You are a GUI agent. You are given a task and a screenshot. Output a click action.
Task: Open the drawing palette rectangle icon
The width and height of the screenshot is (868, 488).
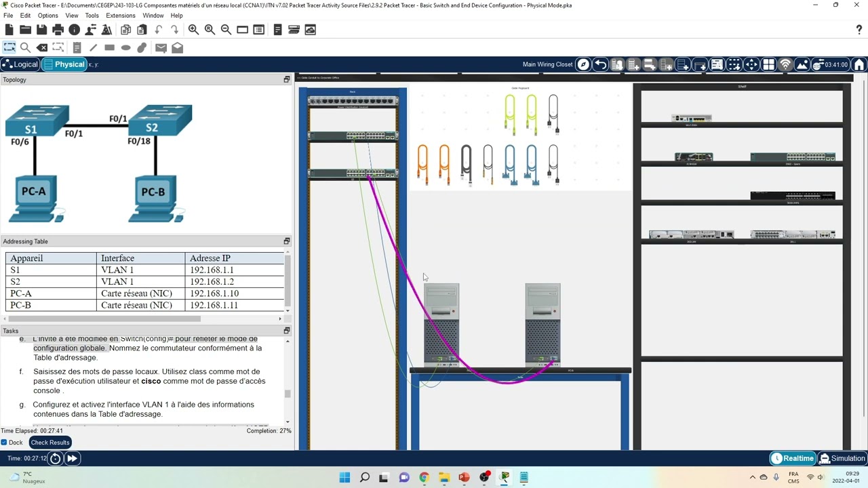tap(242, 30)
